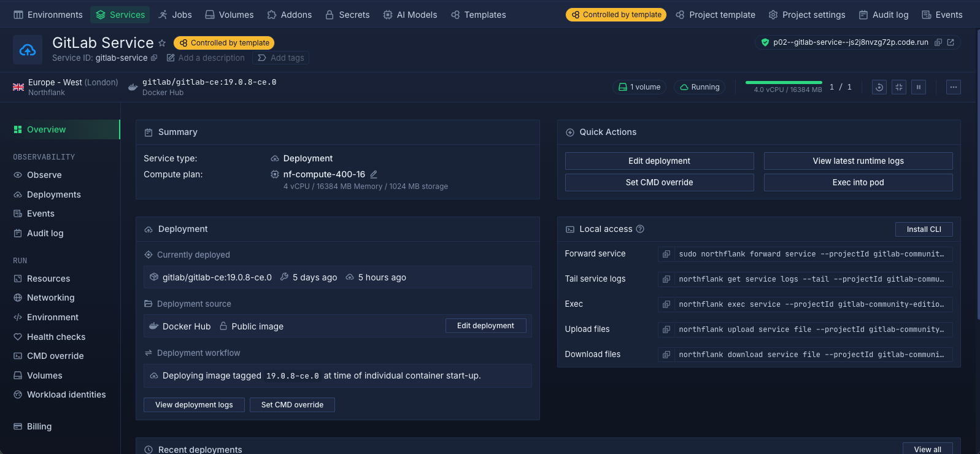Click the GitLab Service cloud upload icon
980x454 pixels.
coord(28,50)
